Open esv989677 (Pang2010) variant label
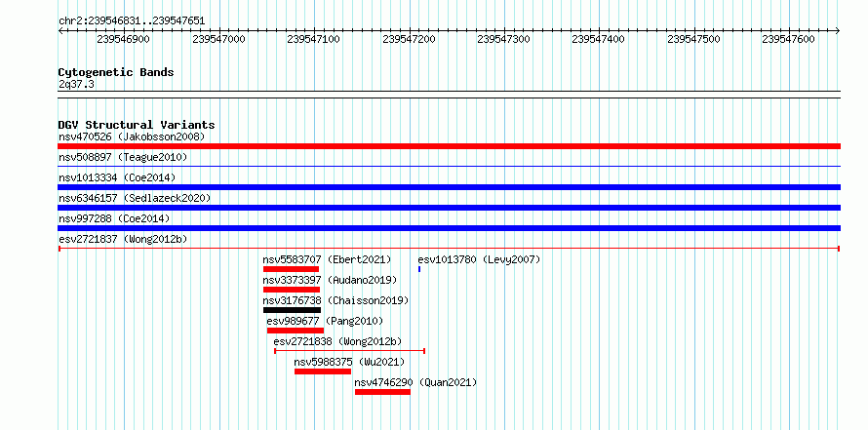This screenshot has height=430, width=868. tap(325, 321)
